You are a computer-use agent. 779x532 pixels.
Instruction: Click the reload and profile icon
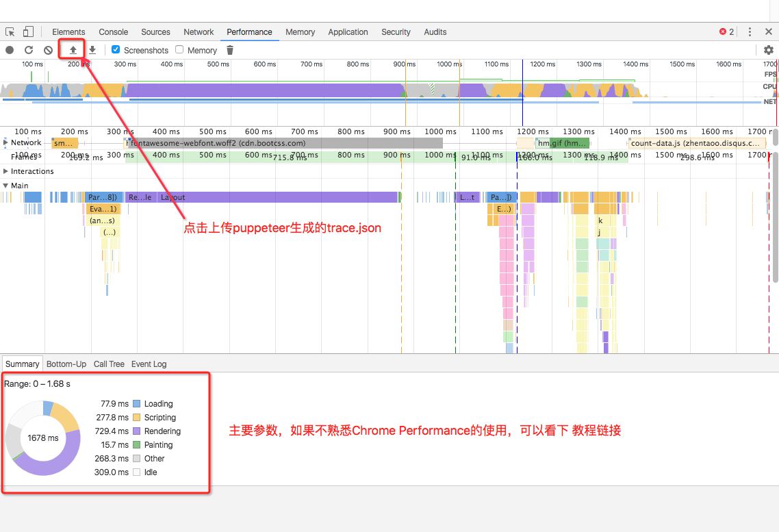(29, 50)
